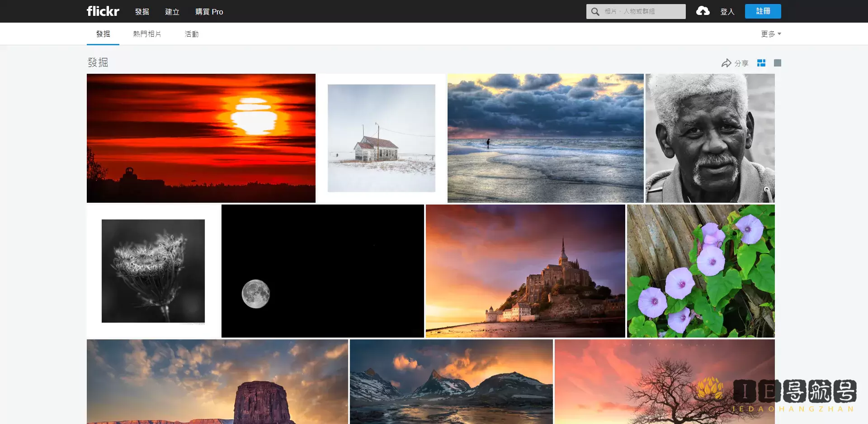Expand the 更多 chevron arrow

pos(780,33)
